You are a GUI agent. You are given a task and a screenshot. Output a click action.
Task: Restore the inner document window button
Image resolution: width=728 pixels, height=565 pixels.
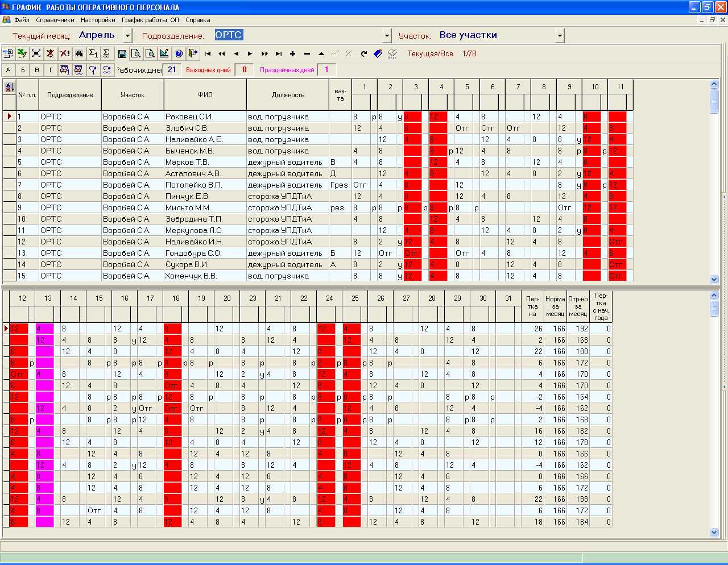click(x=712, y=20)
